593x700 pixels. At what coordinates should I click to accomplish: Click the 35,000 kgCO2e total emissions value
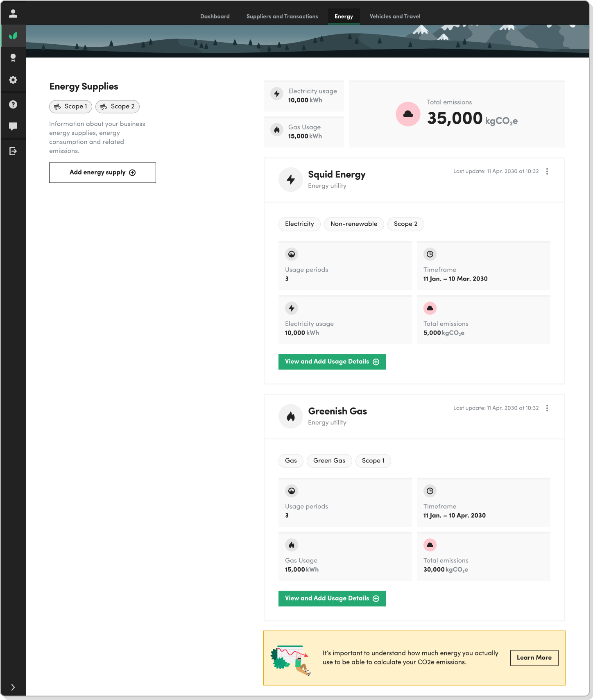(472, 118)
